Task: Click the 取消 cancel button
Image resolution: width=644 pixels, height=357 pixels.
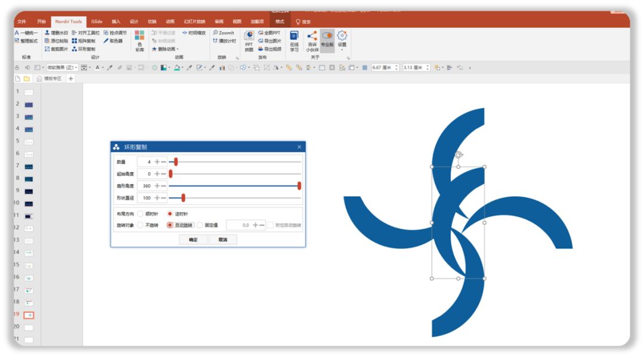Action: (x=222, y=240)
